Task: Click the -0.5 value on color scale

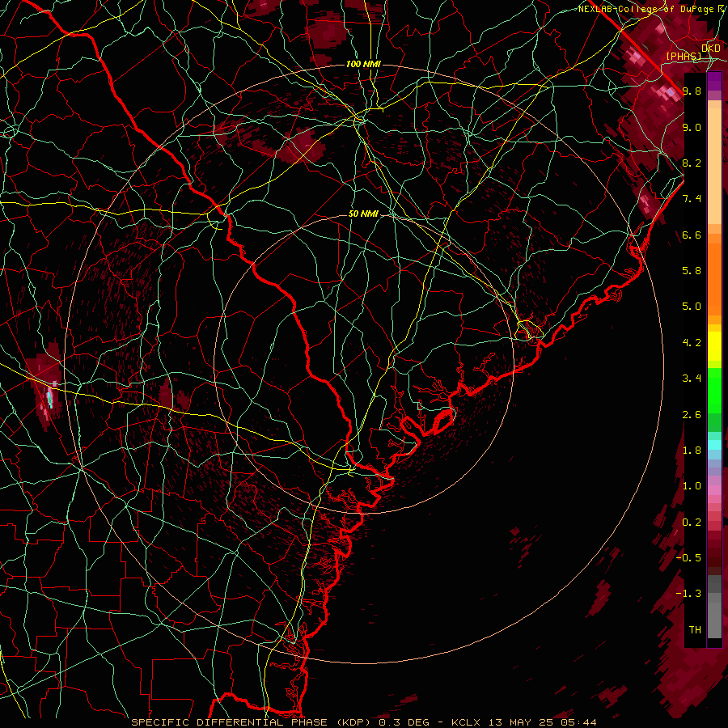Action: click(688, 558)
